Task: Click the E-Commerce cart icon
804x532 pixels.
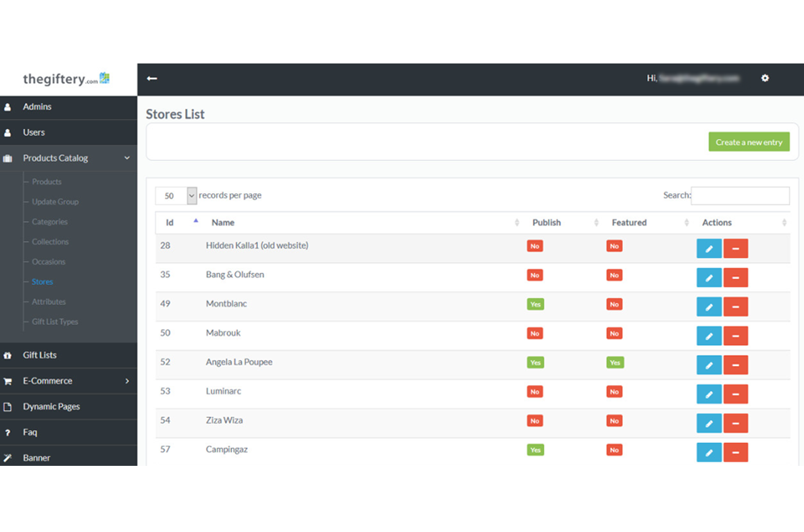Action: click(7, 381)
